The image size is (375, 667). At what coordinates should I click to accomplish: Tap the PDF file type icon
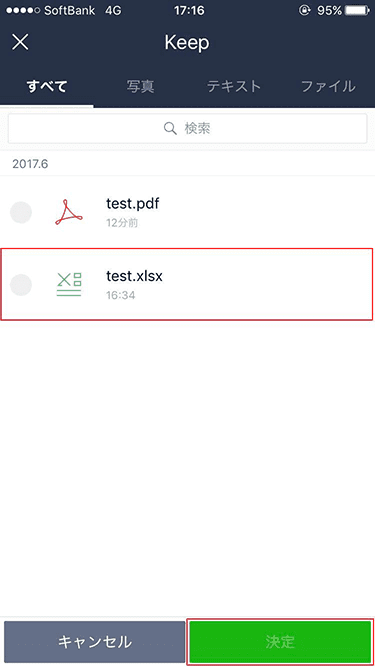click(69, 213)
